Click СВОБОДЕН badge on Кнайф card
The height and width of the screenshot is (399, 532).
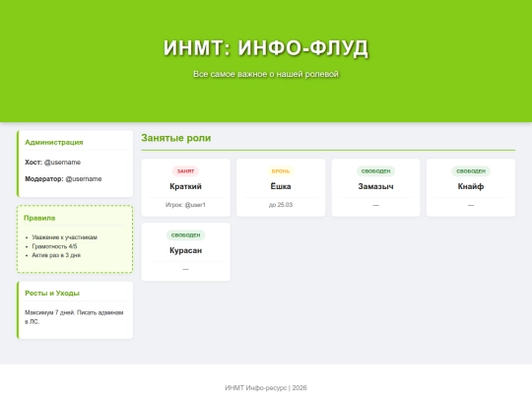click(x=471, y=171)
